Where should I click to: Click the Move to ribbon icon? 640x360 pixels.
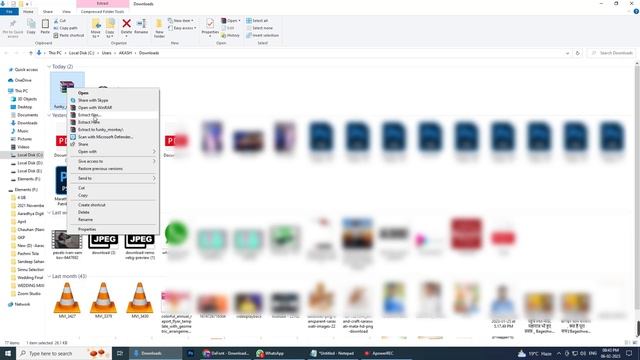pyautogui.click(x=96, y=24)
